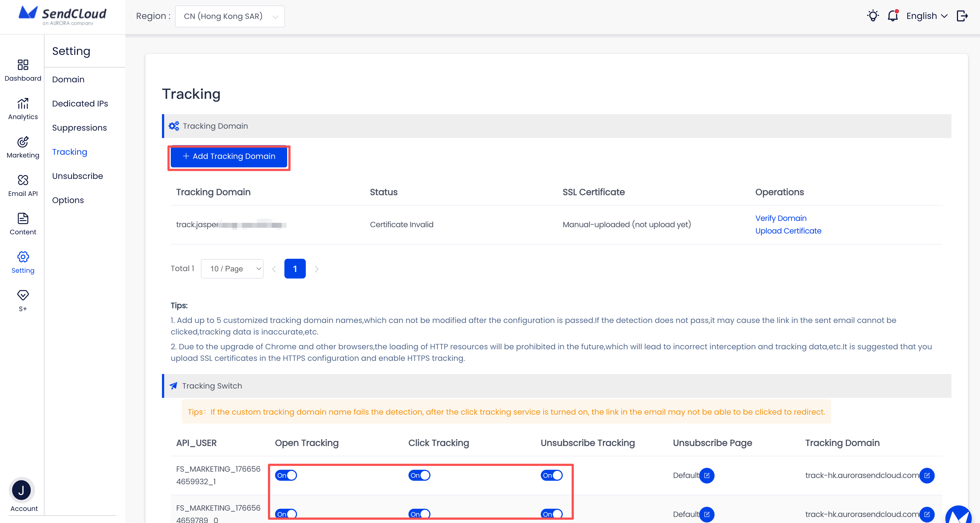
Task: Click the Upload Certificate link
Action: pos(788,231)
